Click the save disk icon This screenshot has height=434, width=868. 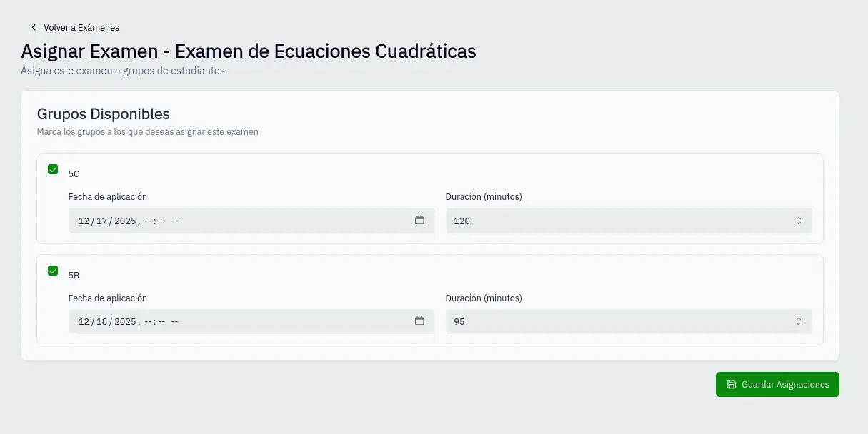732,385
